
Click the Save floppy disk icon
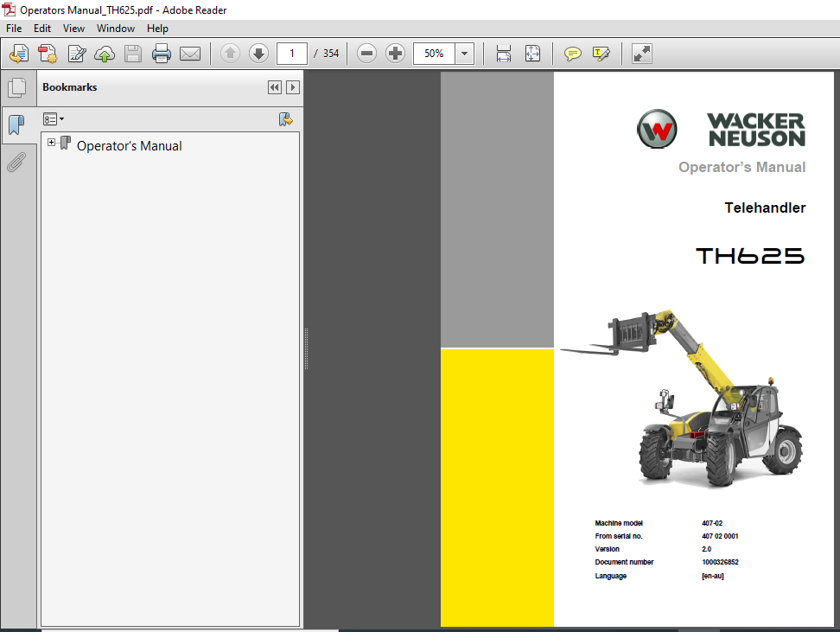tap(133, 54)
